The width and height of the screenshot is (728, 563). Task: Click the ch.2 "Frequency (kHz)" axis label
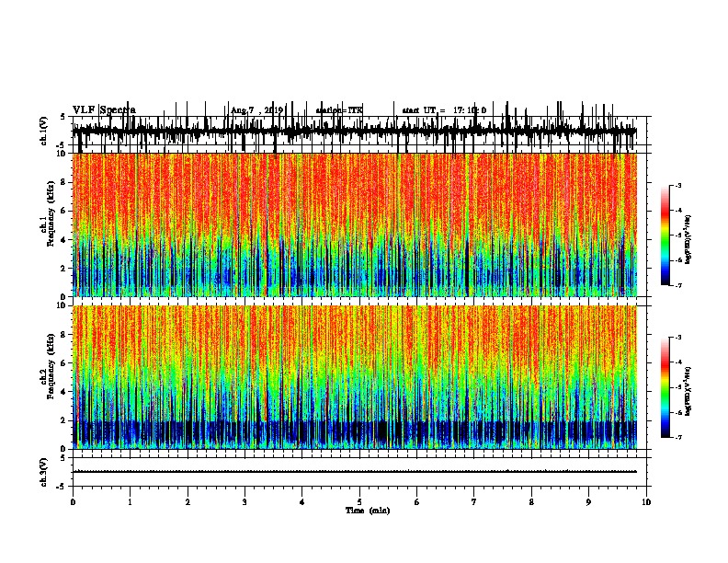tap(51, 366)
